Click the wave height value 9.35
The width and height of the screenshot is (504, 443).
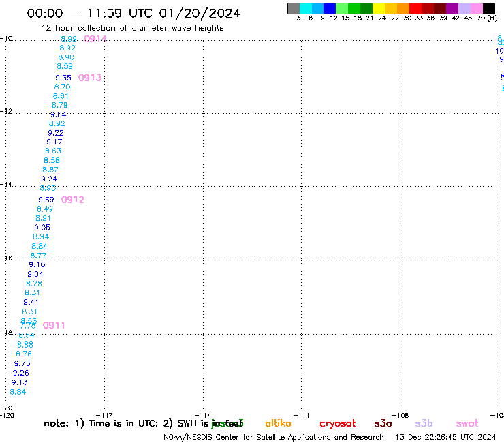[63, 78]
